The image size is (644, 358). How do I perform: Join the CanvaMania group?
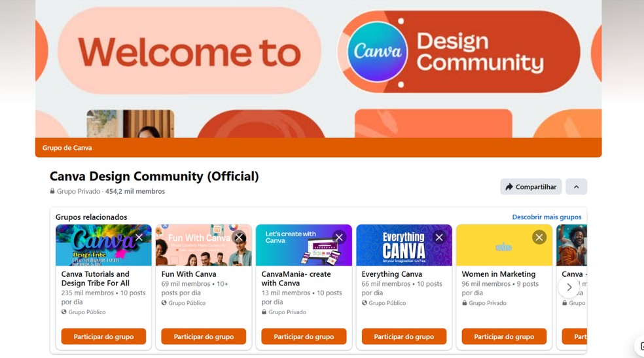coord(304,336)
